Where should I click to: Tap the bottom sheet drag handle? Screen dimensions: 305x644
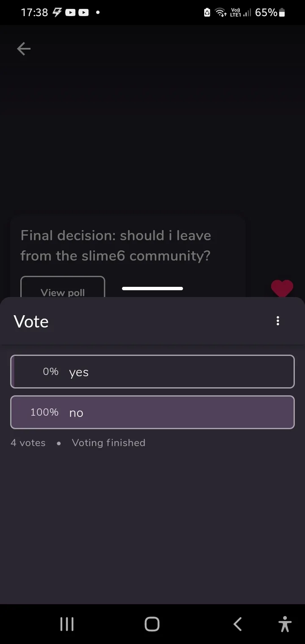tap(152, 289)
